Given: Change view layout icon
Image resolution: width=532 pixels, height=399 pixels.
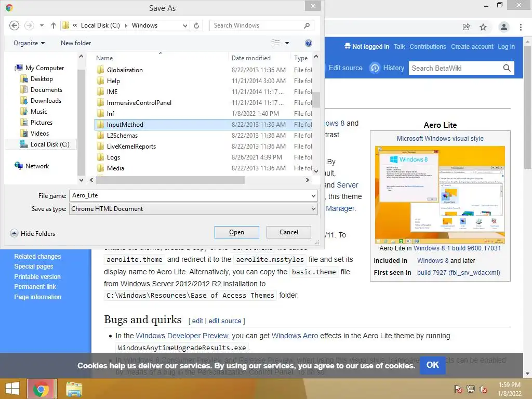Looking at the screenshot, I should (275, 43).
